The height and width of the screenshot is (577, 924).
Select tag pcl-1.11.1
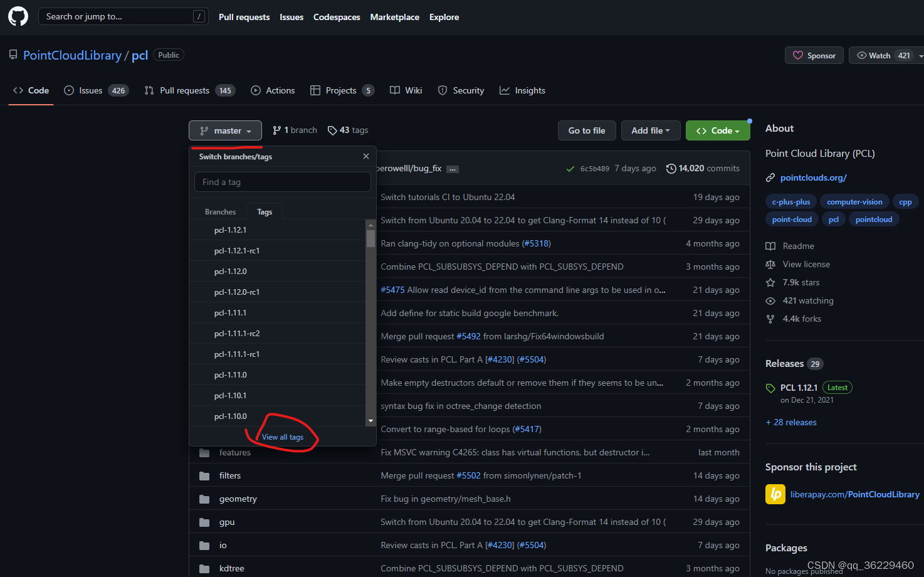(278, 313)
